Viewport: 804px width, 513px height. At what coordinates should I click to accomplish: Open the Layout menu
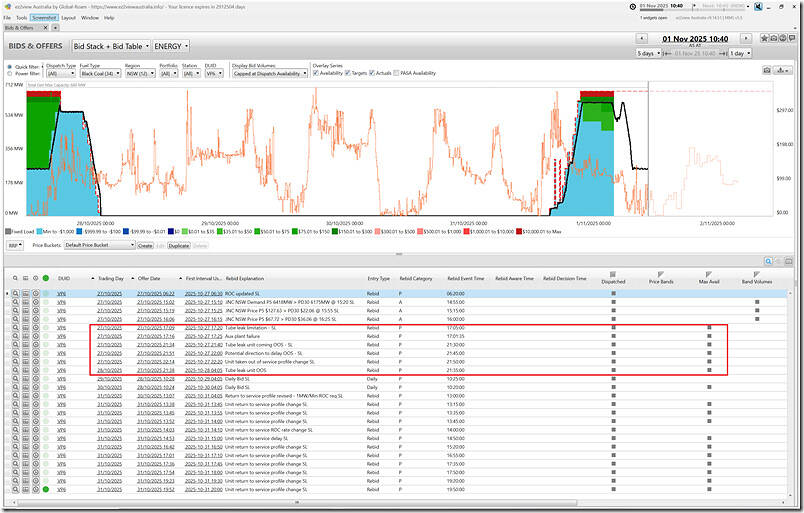point(67,17)
